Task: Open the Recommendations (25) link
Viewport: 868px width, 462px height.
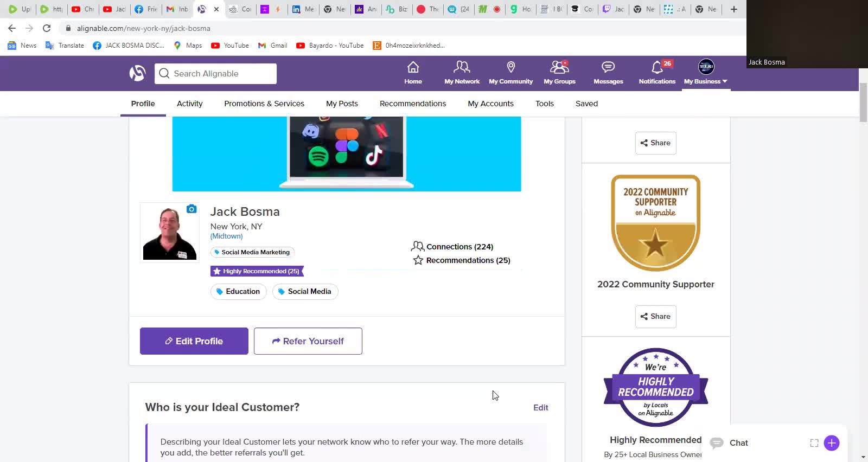Action: [x=462, y=260]
